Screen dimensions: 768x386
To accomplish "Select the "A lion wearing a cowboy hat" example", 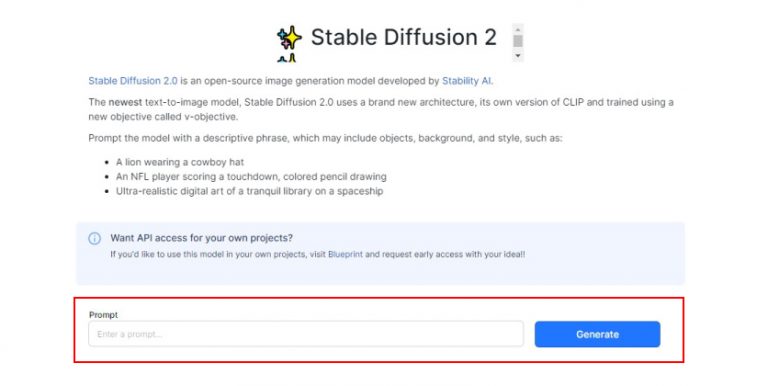I will point(180,162).
